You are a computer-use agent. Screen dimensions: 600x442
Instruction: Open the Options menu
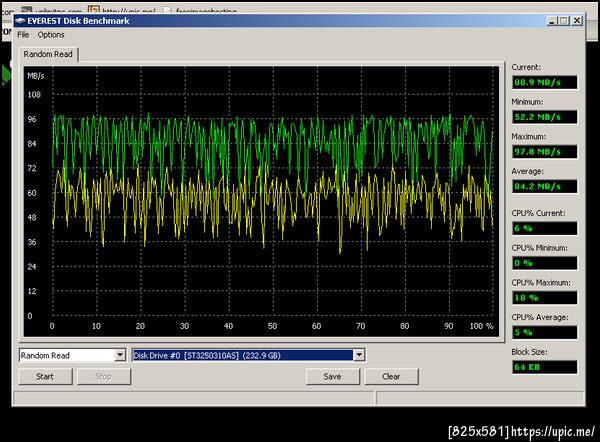click(x=51, y=35)
